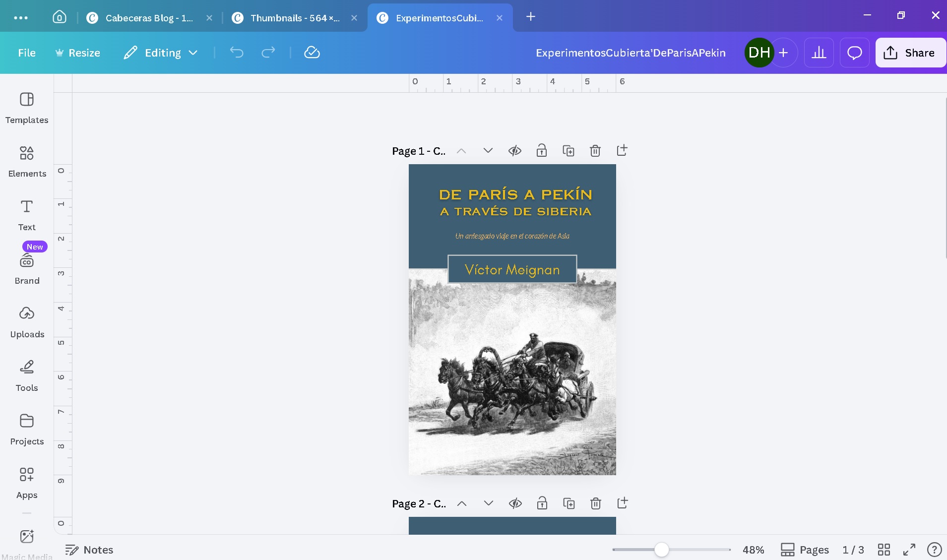Open the File menu
This screenshot has height=560, width=947.
pos(27,53)
